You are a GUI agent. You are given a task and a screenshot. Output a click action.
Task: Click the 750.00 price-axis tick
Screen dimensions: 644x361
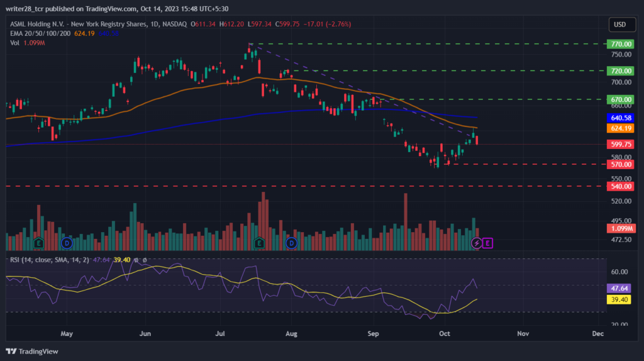pos(621,54)
